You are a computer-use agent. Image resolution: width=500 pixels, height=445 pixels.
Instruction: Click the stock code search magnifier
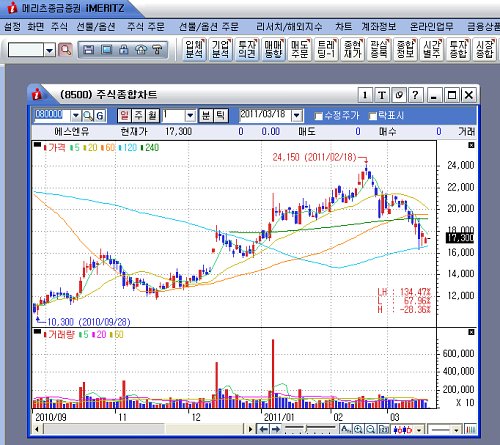[88, 116]
